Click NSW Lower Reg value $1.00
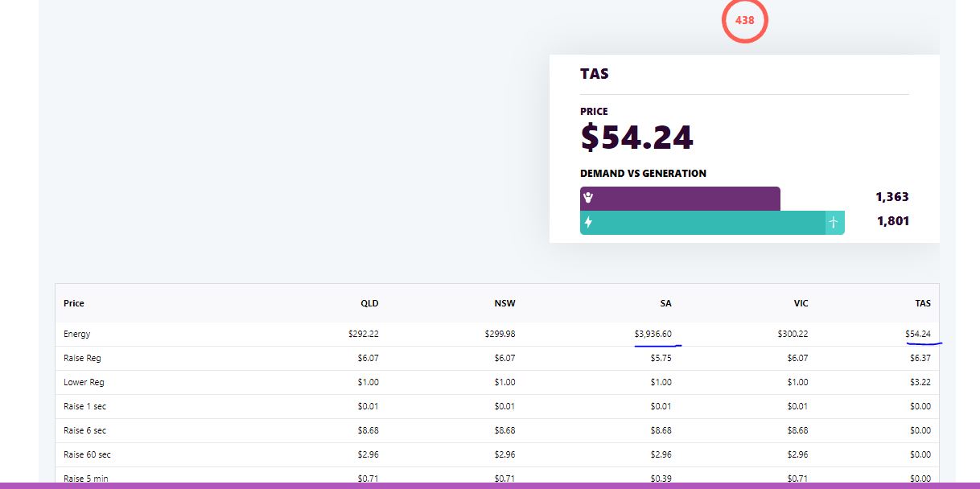980x489 pixels. pos(505,382)
